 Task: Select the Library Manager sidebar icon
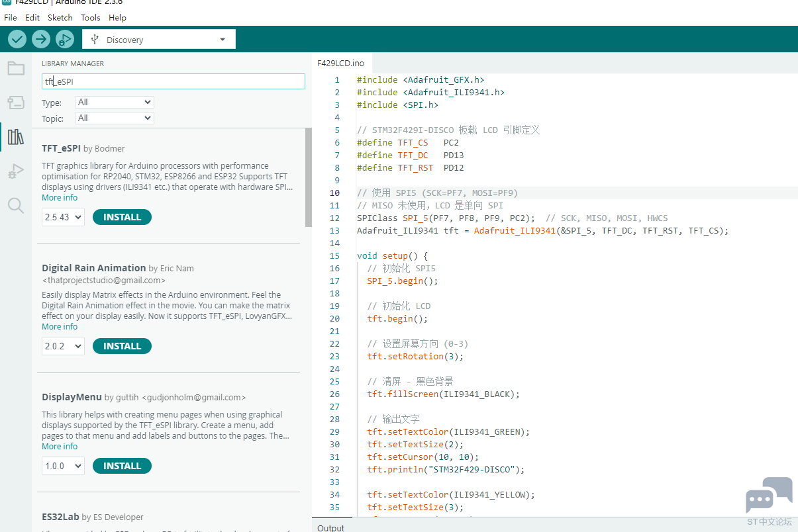16,137
